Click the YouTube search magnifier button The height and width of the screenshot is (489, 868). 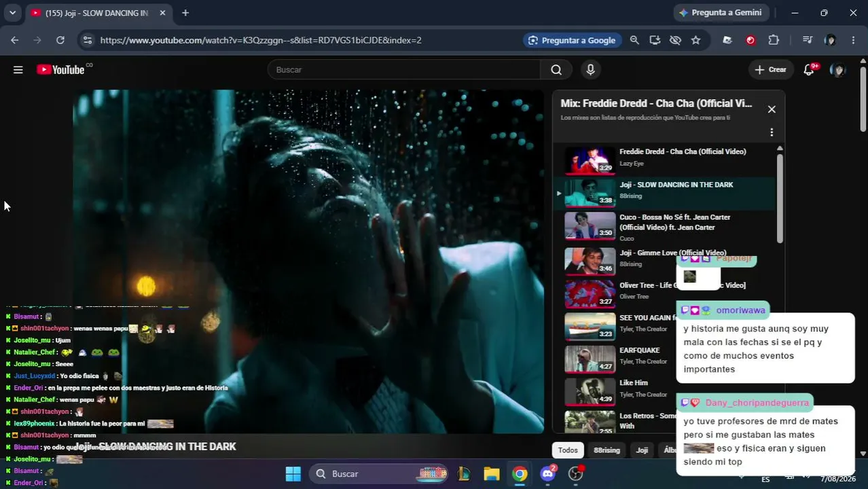point(556,69)
